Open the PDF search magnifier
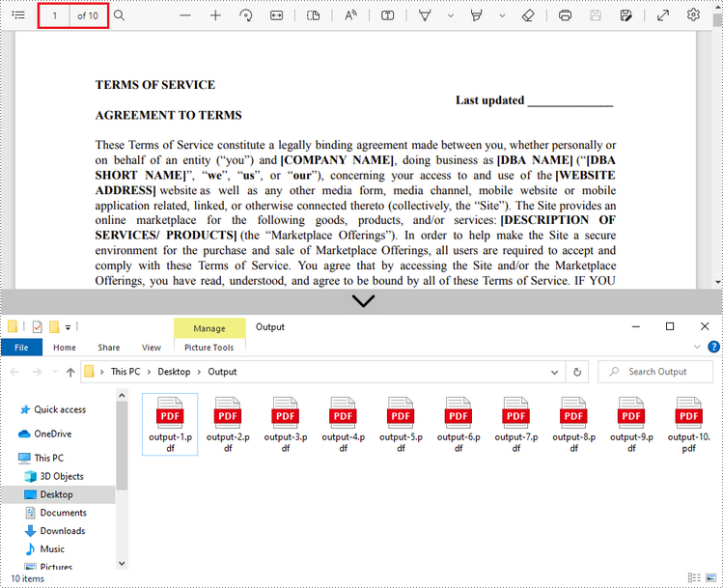This screenshot has height=588, width=723. [120, 15]
